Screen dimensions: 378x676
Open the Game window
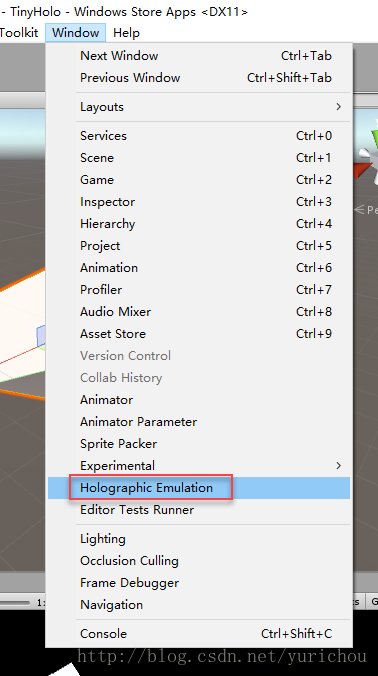199,180
